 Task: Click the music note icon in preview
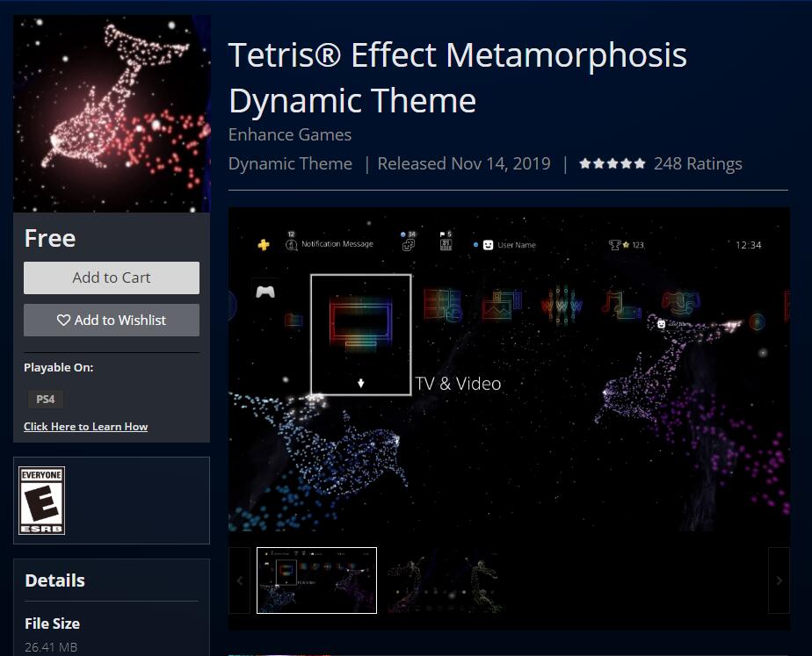[612, 304]
